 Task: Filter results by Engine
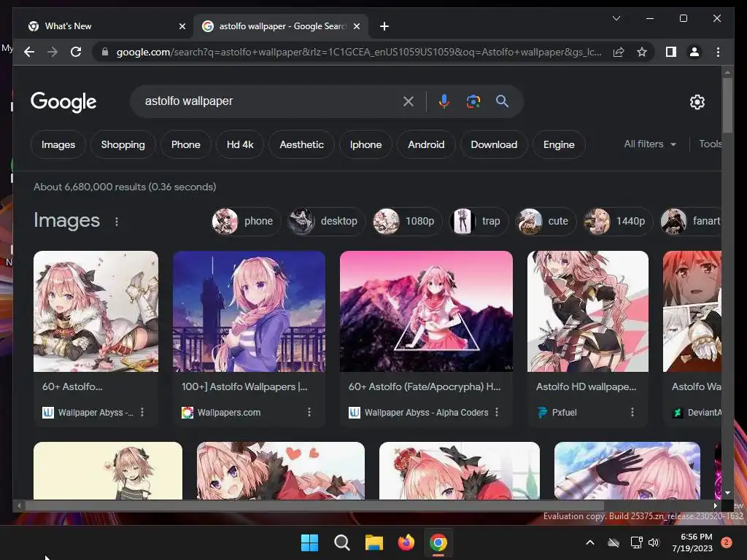click(559, 144)
